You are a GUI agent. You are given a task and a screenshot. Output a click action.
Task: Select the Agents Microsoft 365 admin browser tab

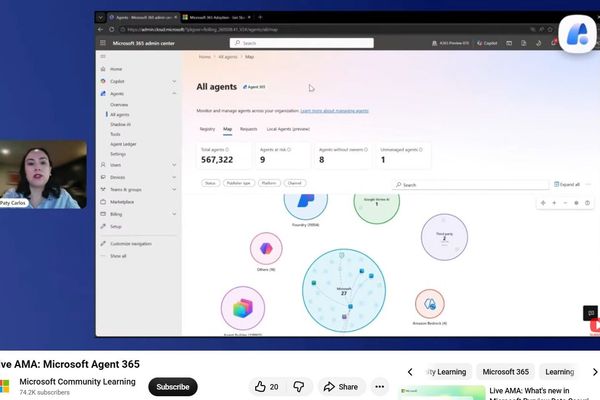[x=143, y=17]
